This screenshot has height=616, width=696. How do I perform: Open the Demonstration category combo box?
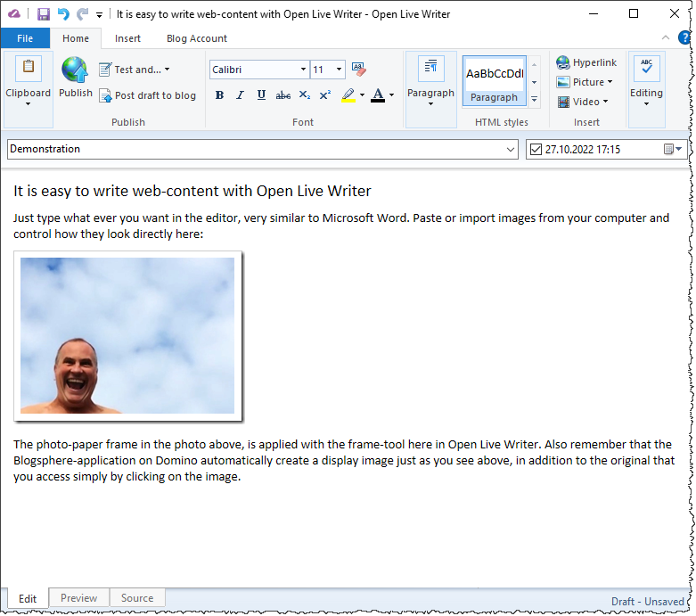click(263, 149)
